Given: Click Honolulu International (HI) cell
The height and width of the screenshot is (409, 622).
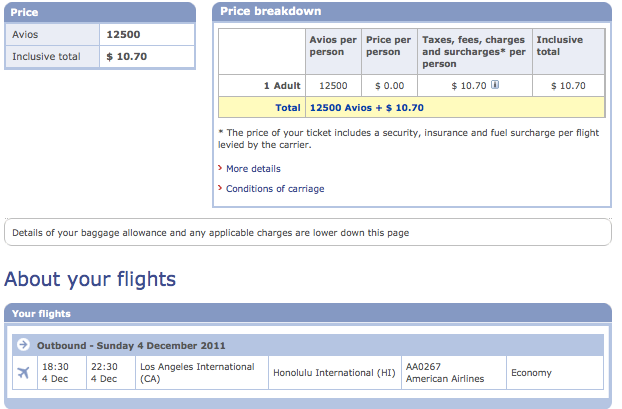Looking at the screenshot, I should 334,373.
